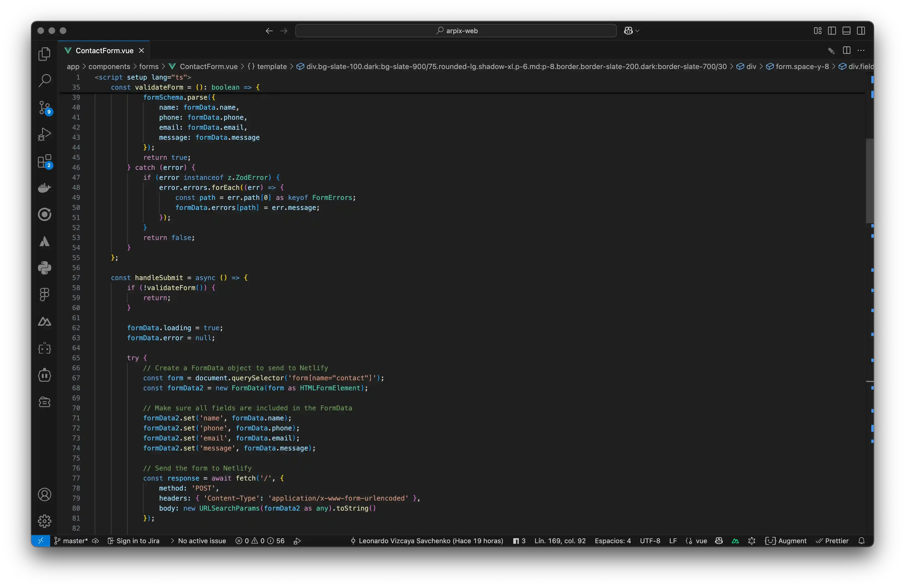Click the Augment status bar item
This screenshot has width=905, height=588.
[x=785, y=541]
